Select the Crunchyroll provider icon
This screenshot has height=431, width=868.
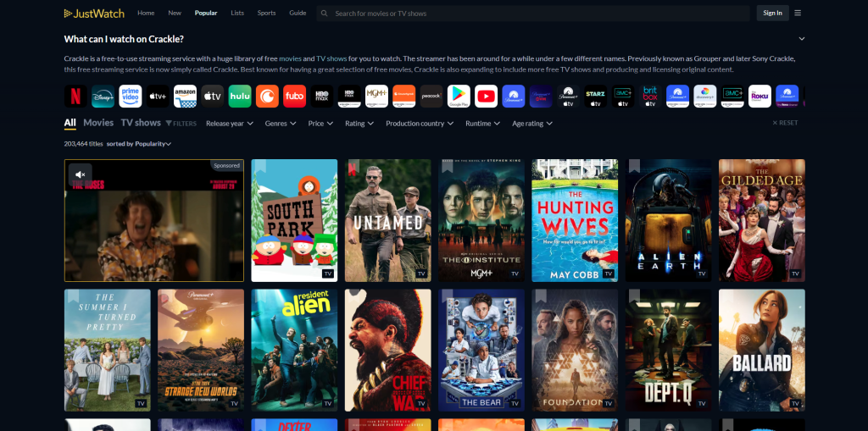pyautogui.click(x=267, y=97)
